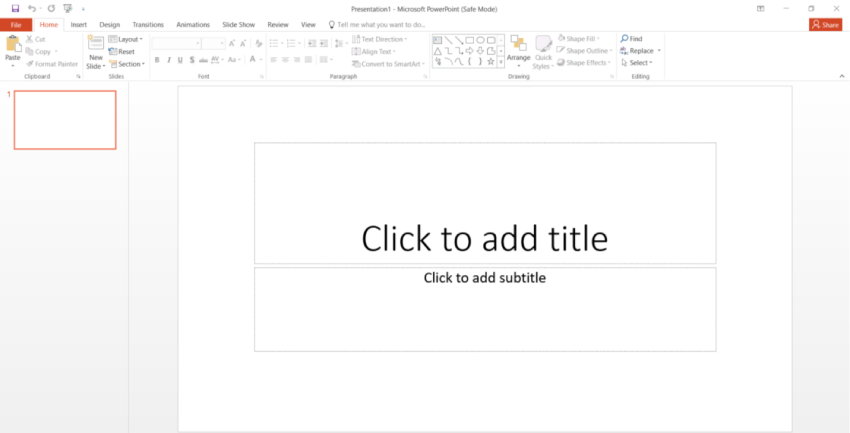Select the text box shape in gallery
Image resolution: width=850 pixels, height=433 pixels.
point(437,40)
